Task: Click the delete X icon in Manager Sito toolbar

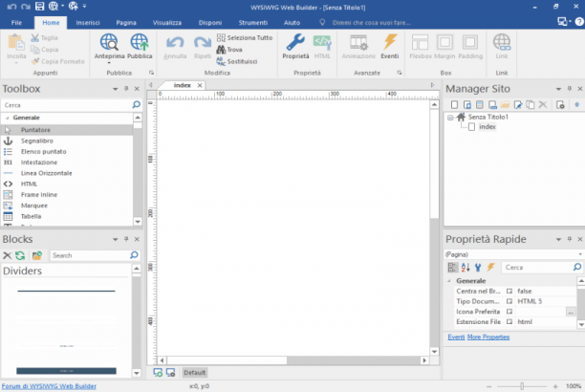Action: (543, 105)
